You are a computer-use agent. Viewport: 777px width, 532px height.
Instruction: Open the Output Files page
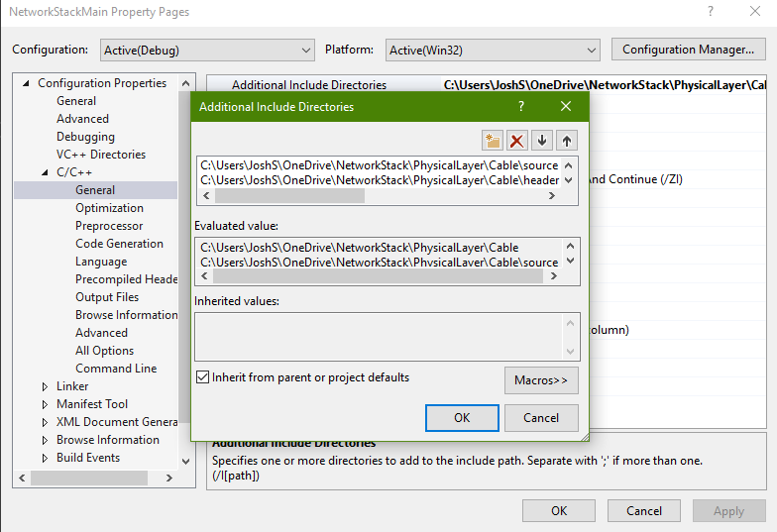(x=107, y=297)
